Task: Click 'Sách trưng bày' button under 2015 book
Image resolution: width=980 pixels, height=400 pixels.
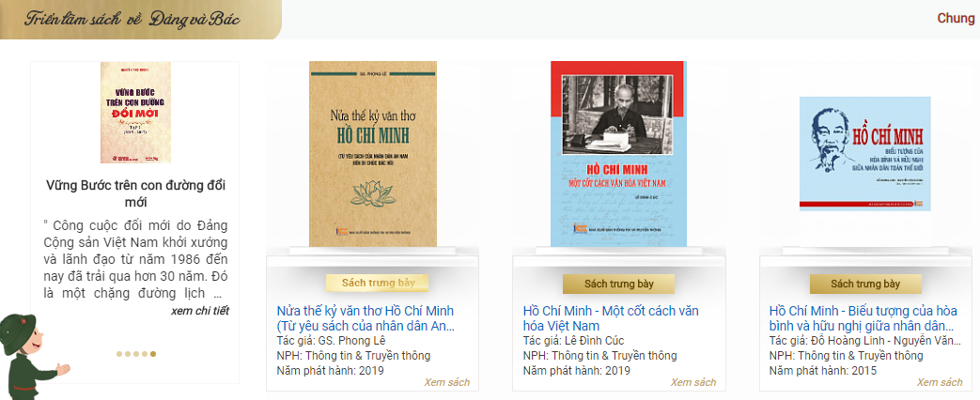Action: pos(865,284)
